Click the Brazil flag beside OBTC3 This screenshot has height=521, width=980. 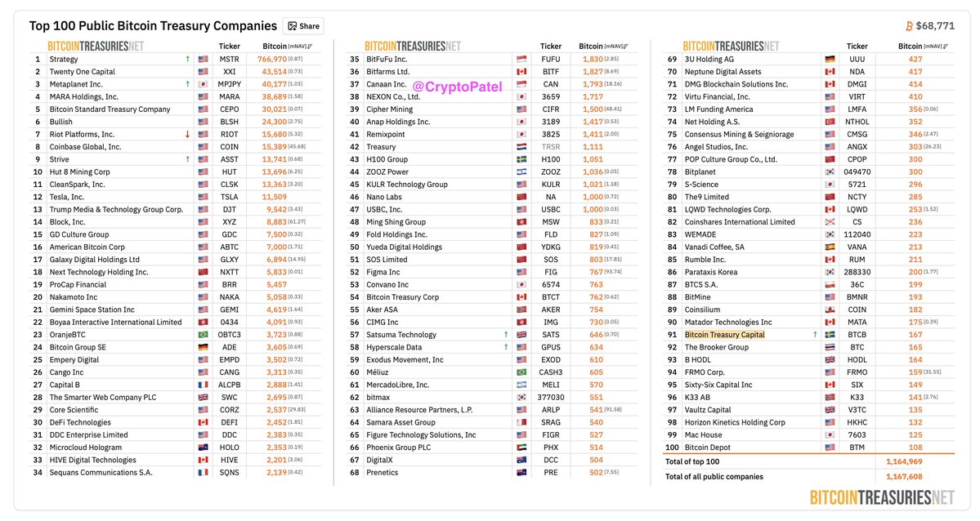pyautogui.click(x=204, y=335)
